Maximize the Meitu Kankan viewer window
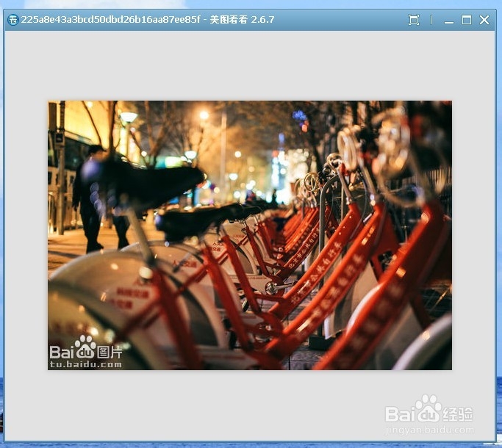 [467, 20]
